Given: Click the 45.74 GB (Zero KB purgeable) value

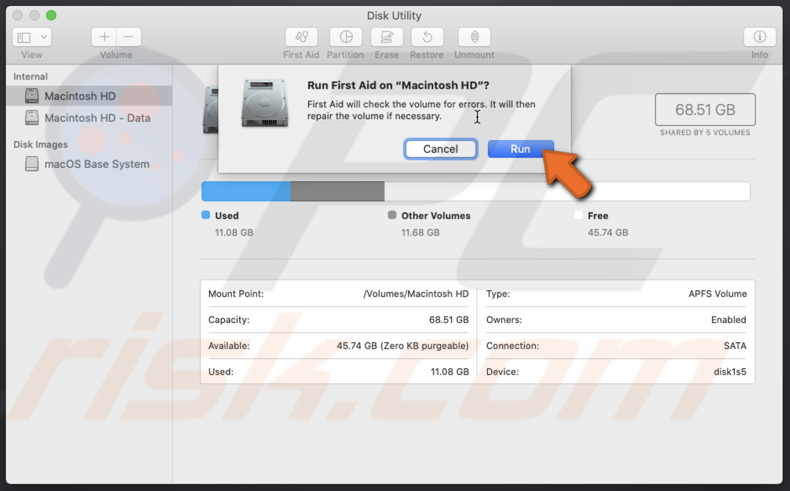Looking at the screenshot, I should click(x=403, y=346).
